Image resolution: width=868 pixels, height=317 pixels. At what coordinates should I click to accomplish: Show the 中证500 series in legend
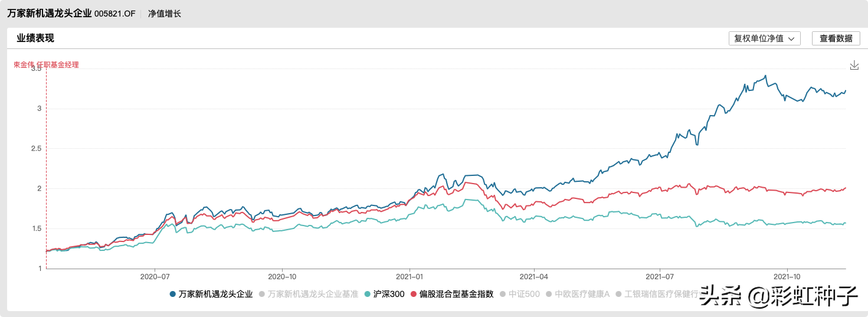(x=524, y=294)
